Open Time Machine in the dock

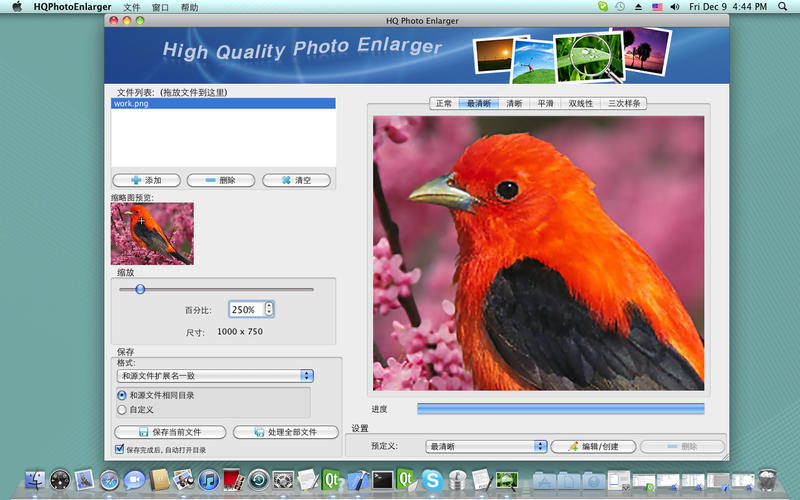click(259, 480)
